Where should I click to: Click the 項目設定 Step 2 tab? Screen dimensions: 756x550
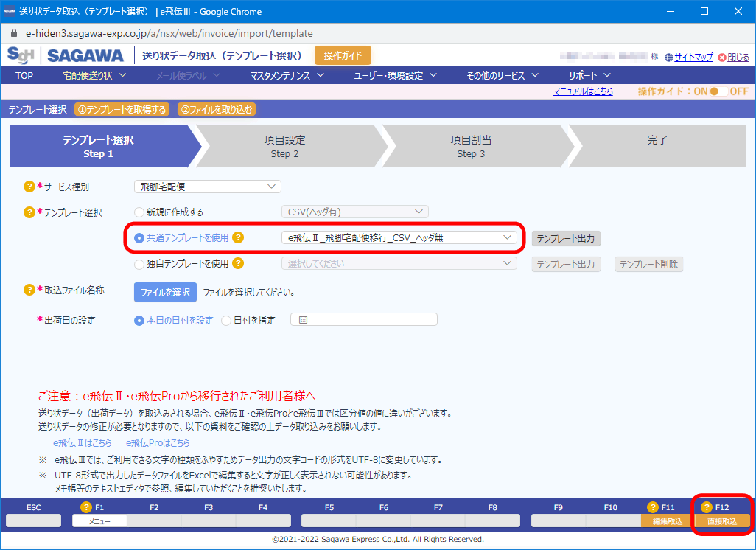click(x=284, y=146)
